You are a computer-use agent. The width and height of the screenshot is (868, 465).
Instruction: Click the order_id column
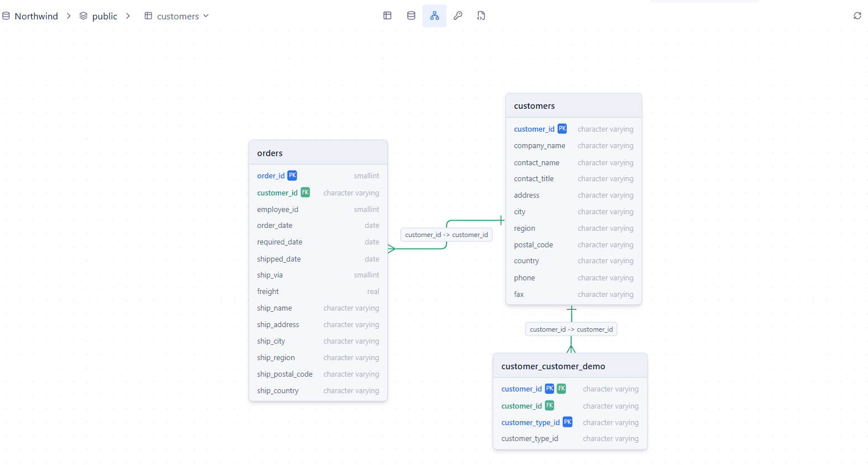tap(318, 176)
